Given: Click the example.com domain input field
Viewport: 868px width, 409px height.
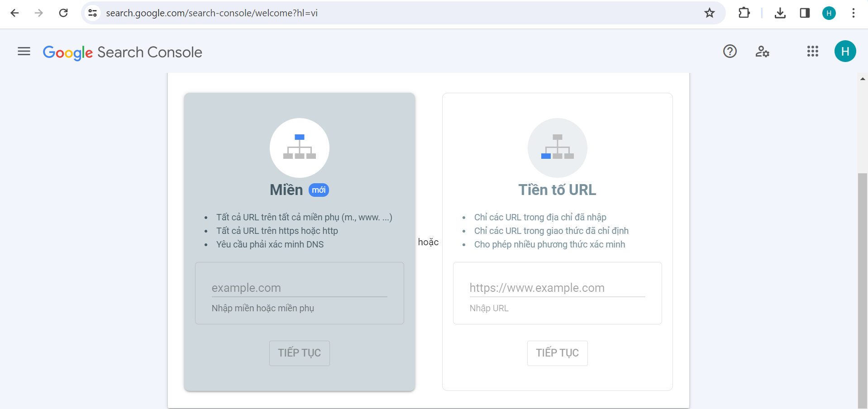Looking at the screenshot, I should 299,288.
